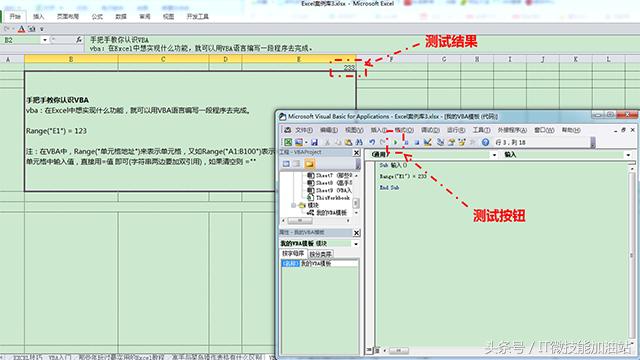Screen dimensions: 640x360
Task: Select the 按分类序 properties tab
Action: [x=321, y=254]
